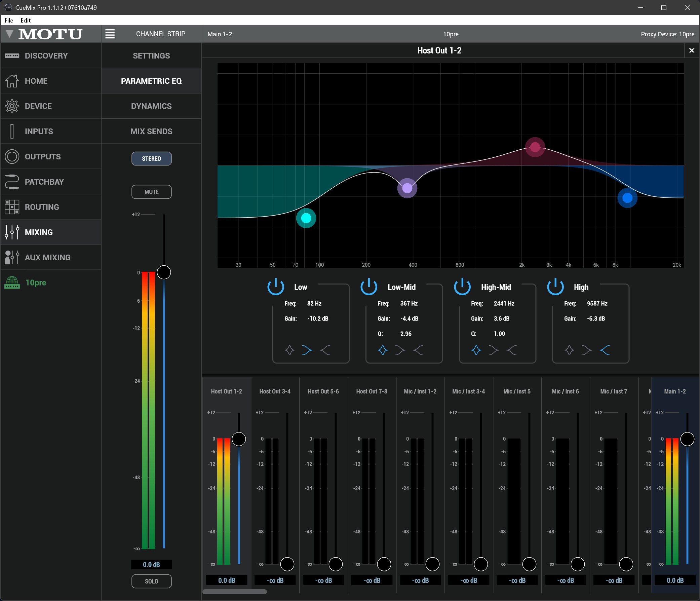
Task: Click the blue High band EQ node
Action: click(x=627, y=198)
